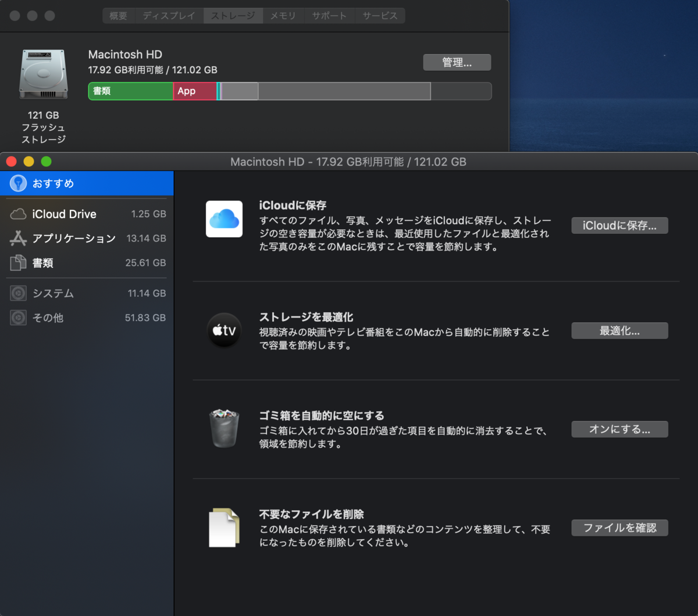Switch to the 概要 tab
The height and width of the screenshot is (616, 698).
[118, 16]
